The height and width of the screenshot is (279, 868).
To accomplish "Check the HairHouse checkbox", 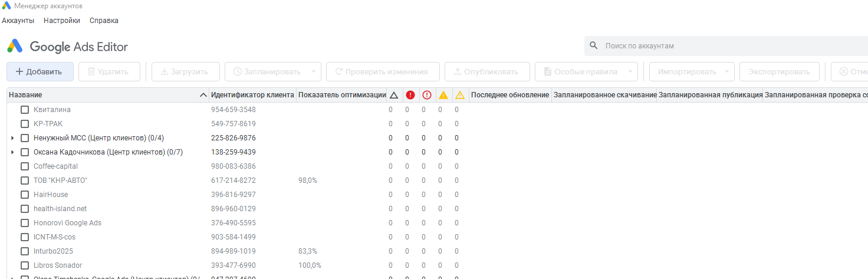I will click(x=25, y=195).
